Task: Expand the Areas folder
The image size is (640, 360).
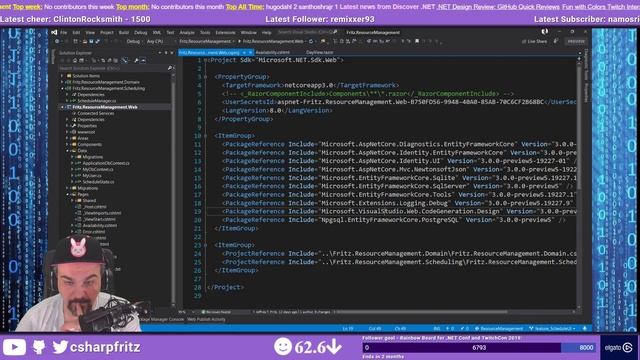Action: pos(67,138)
